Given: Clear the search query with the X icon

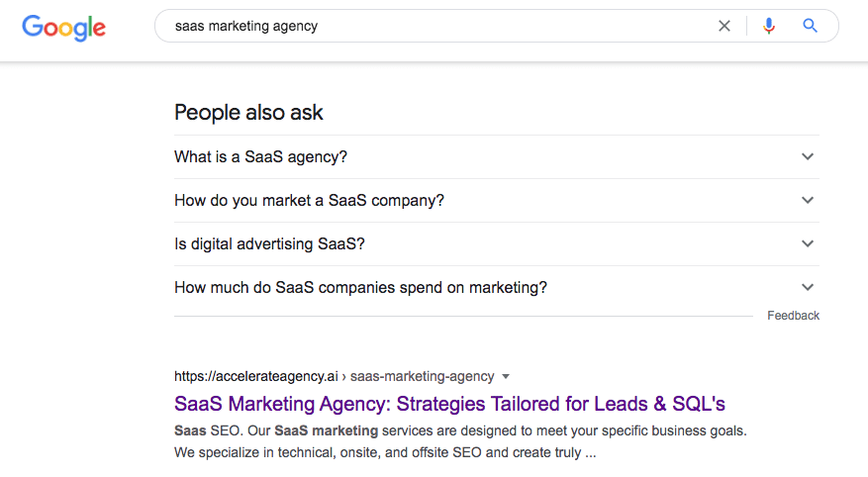Looking at the screenshot, I should (x=724, y=27).
